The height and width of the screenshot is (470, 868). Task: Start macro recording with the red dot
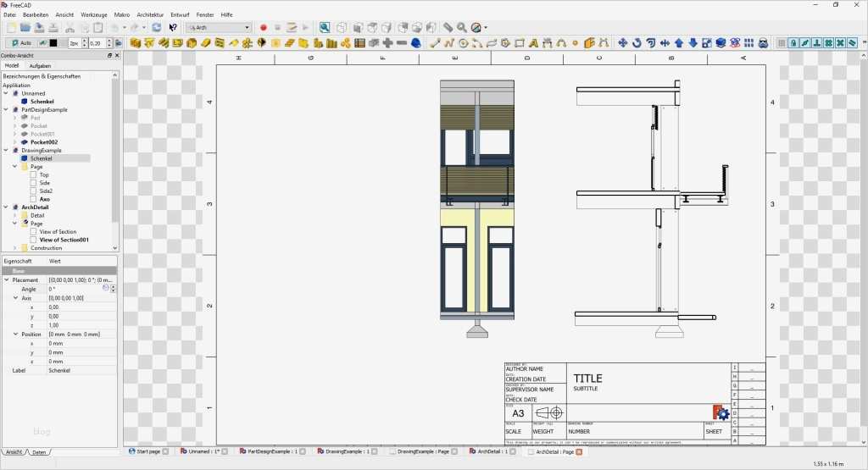[x=264, y=27]
